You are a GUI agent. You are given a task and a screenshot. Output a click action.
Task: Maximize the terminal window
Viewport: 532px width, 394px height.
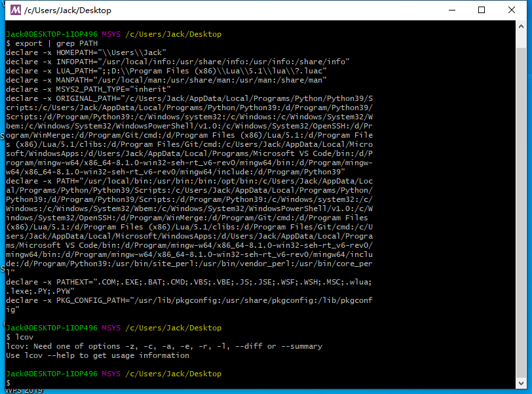coord(483,10)
